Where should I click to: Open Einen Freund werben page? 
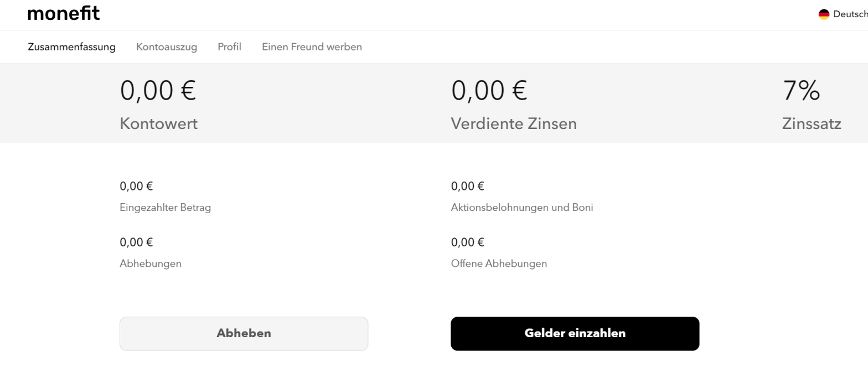(312, 47)
